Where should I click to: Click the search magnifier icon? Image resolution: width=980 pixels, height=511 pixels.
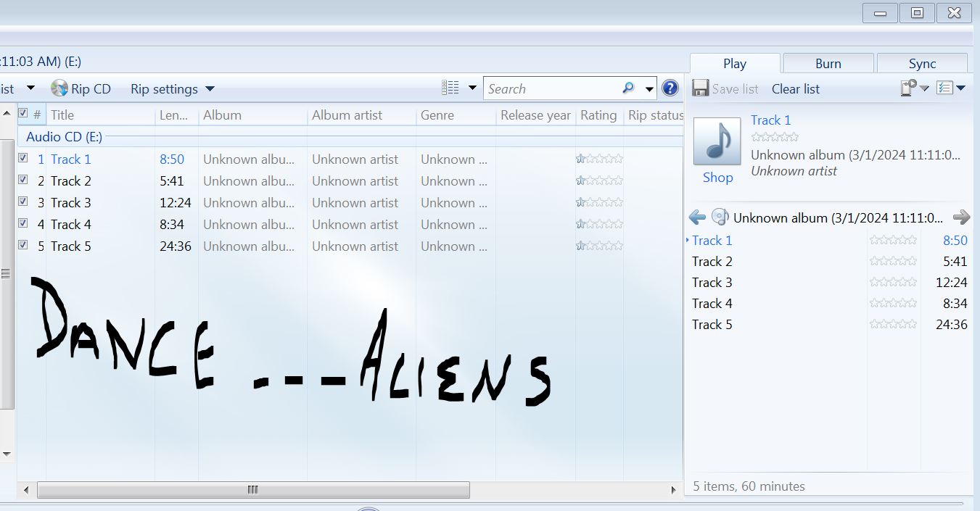point(628,88)
